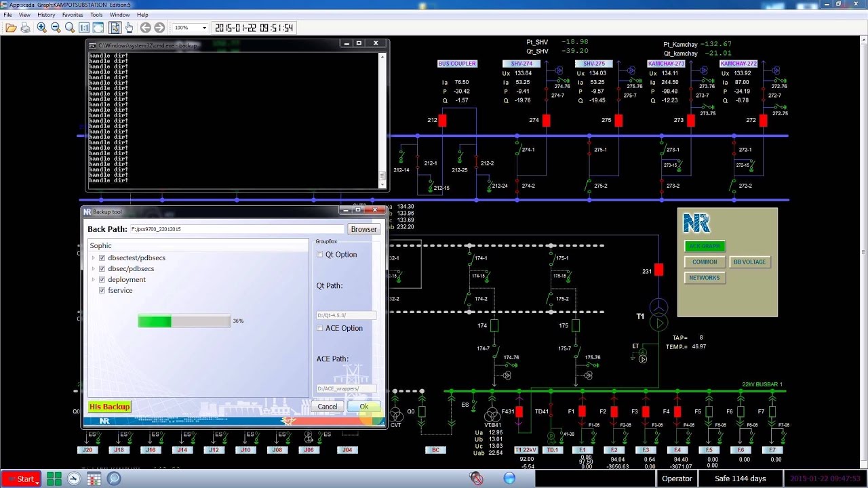Viewport: 868px width, 488px height.
Task: Open the Help menu
Action: coord(142,15)
